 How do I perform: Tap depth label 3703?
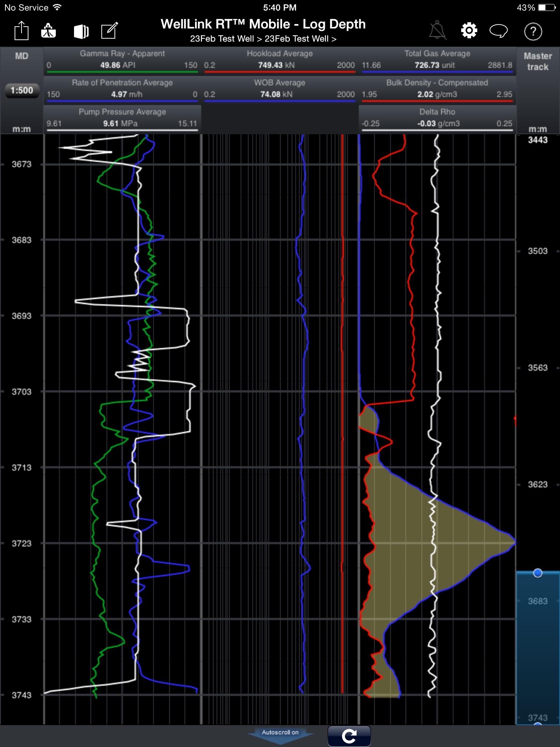click(22, 392)
